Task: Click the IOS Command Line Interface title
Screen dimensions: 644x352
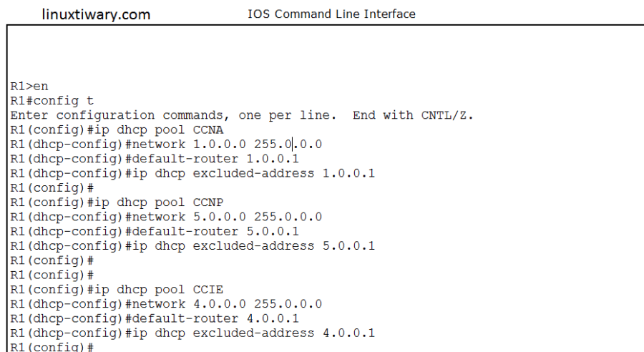Action: click(331, 14)
